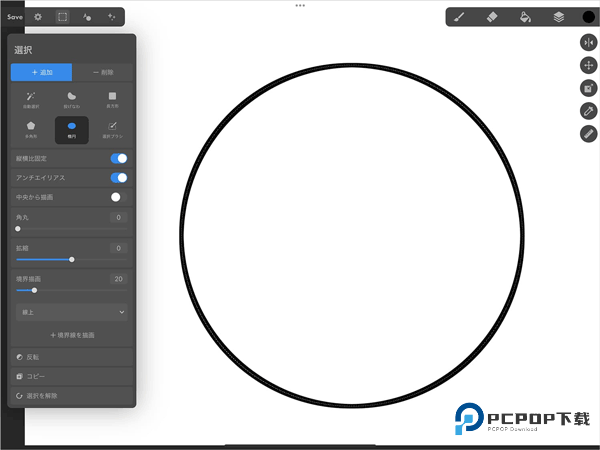
Task: Toggle the 縦横比固定 switch
Action: [x=119, y=158]
